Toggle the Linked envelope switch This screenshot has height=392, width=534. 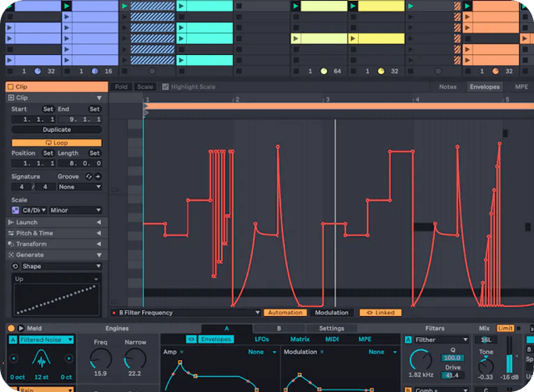380,313
